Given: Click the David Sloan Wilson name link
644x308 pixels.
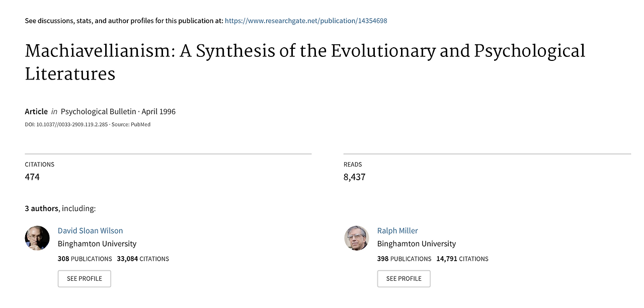Looking at the screenshot, I should click(x=91, y=230).
